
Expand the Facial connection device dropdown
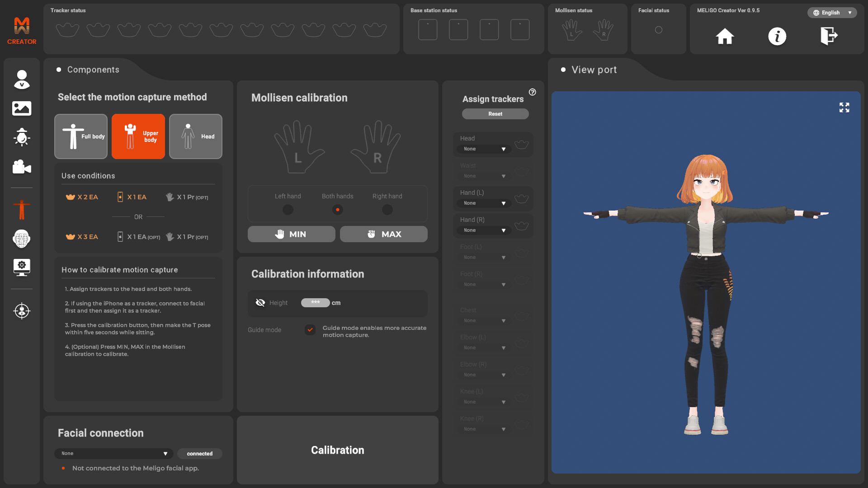[114, 454]
